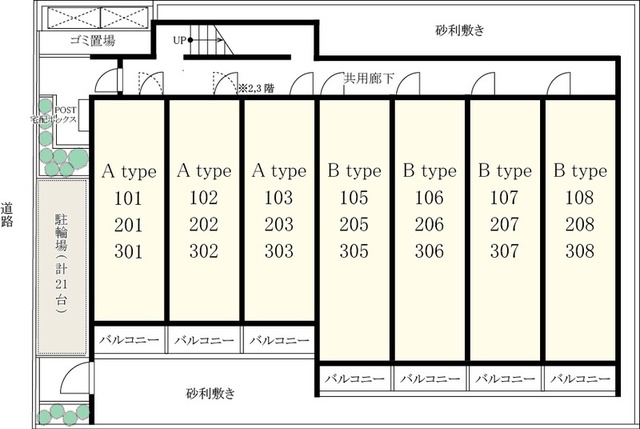The width and height of the screenshot is (640, 429).
Task: Select the バルコニー label below unit 308
Action: [x=580, y=379]
